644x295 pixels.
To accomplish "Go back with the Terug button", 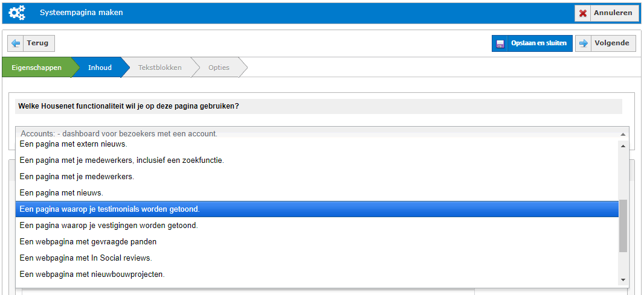I will pos(31,43).
